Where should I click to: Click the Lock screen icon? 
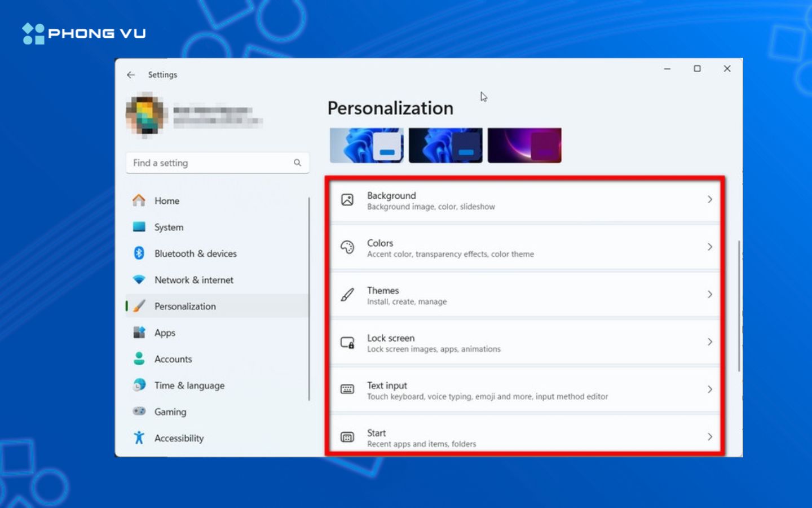coord(347,343)
